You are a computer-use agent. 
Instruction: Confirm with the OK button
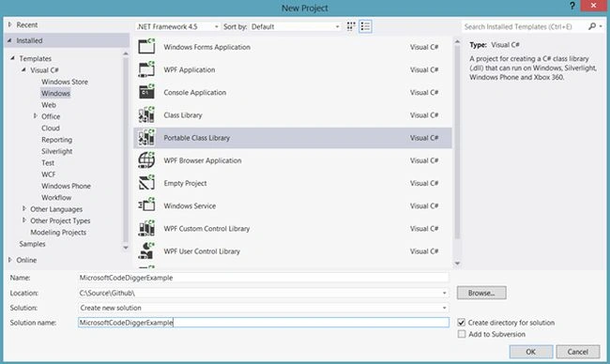531,352
